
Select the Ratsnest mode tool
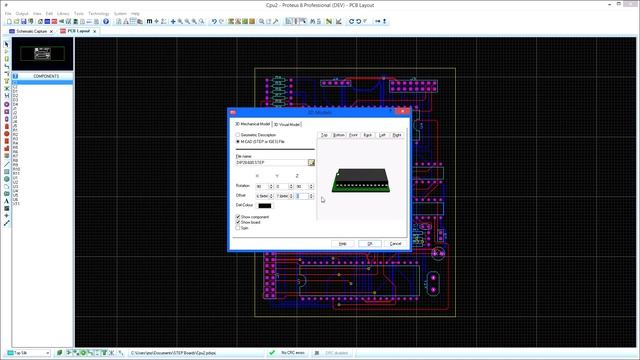(x=7, y=89)
